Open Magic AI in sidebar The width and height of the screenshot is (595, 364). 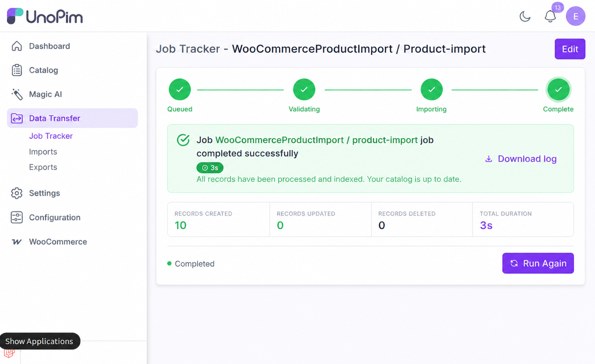tap(45, 94)
